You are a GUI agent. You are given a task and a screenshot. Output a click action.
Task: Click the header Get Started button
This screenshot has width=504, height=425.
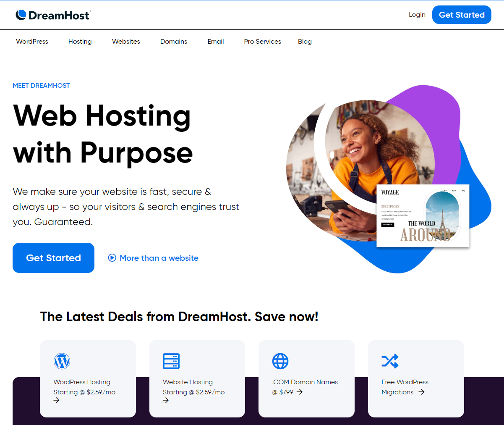tap(462, 15)
